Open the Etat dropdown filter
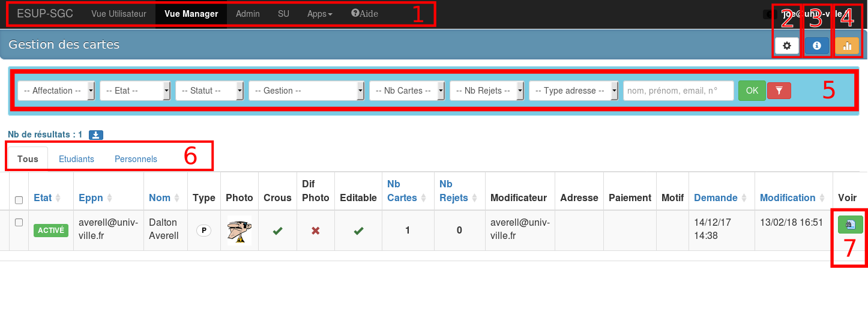Image resolution: width=868 pixels, height=314 pixels. click(135, 91)
